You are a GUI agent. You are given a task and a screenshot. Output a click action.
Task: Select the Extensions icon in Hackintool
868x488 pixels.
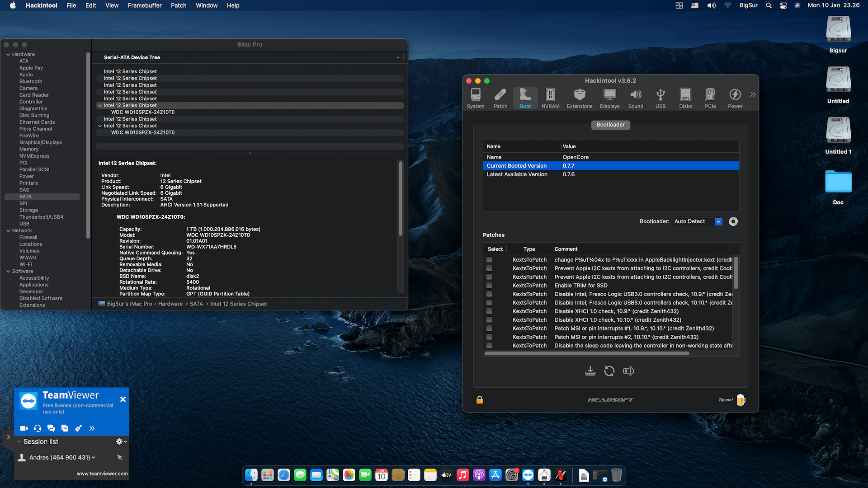[x=579, y=97]
